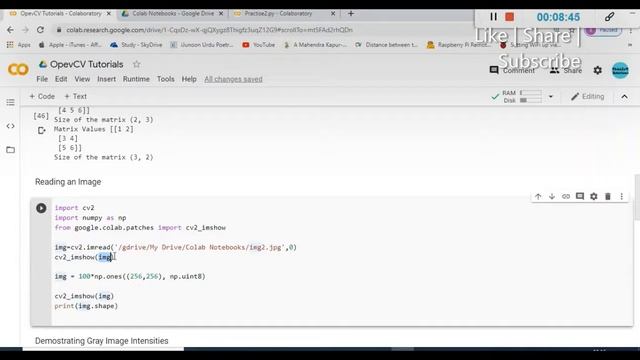
Task: Click notebook title OpevCV Tutorials
Action: (87, 64)
